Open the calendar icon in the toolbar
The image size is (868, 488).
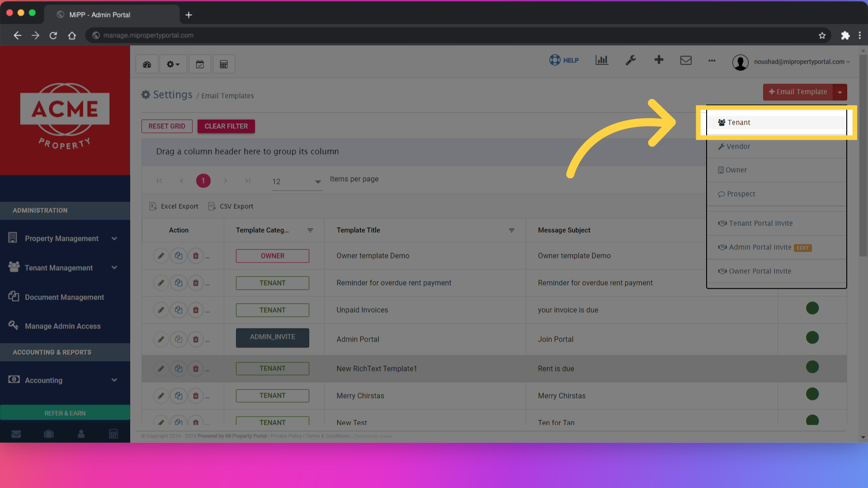pos(200,64)
